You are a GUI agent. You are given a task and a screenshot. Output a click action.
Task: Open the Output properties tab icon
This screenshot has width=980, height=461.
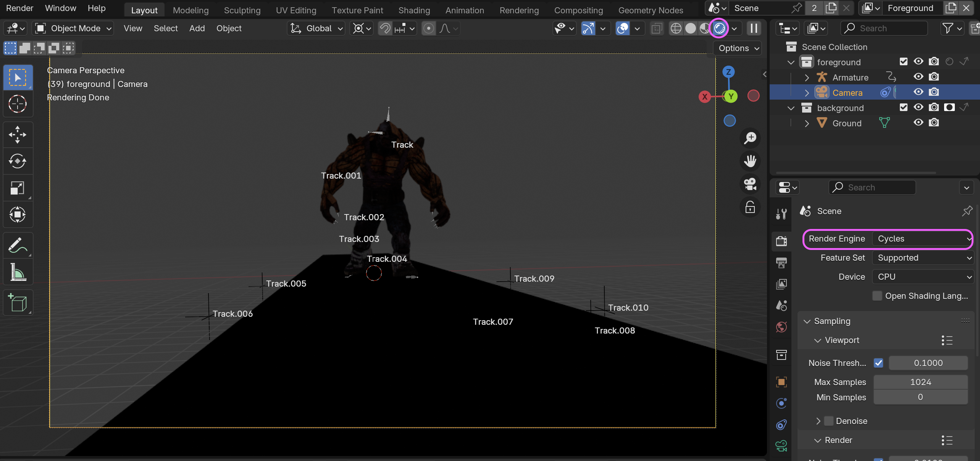(x=781, y=263)
